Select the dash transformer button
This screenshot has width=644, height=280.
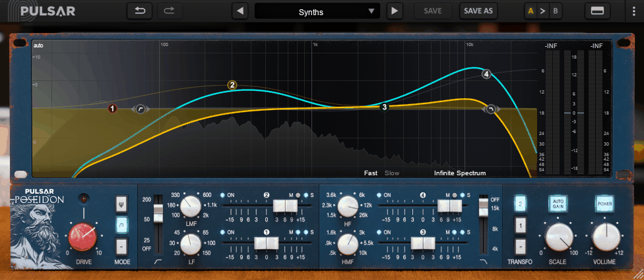pyautogui.click(x=520, y=246)
